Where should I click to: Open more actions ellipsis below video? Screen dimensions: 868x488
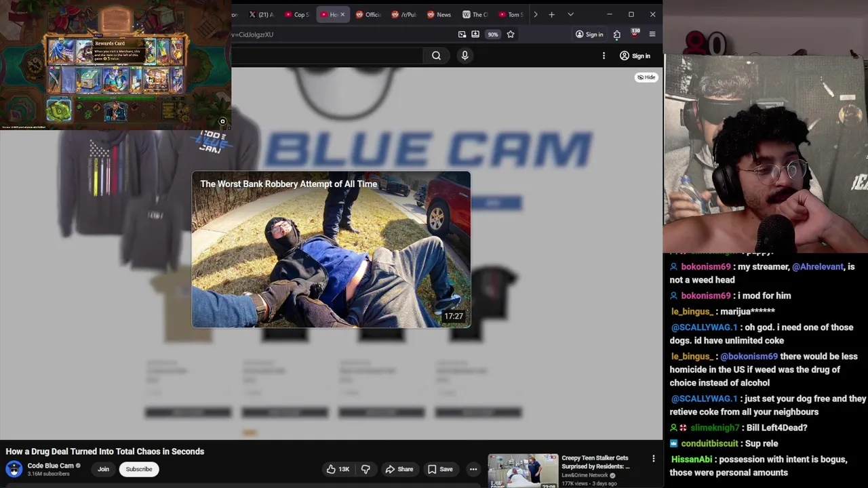[473, 469]
